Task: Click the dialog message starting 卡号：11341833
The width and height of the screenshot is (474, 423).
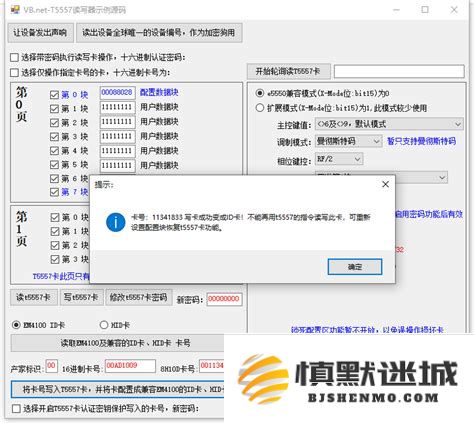Action: pos(251,223)
